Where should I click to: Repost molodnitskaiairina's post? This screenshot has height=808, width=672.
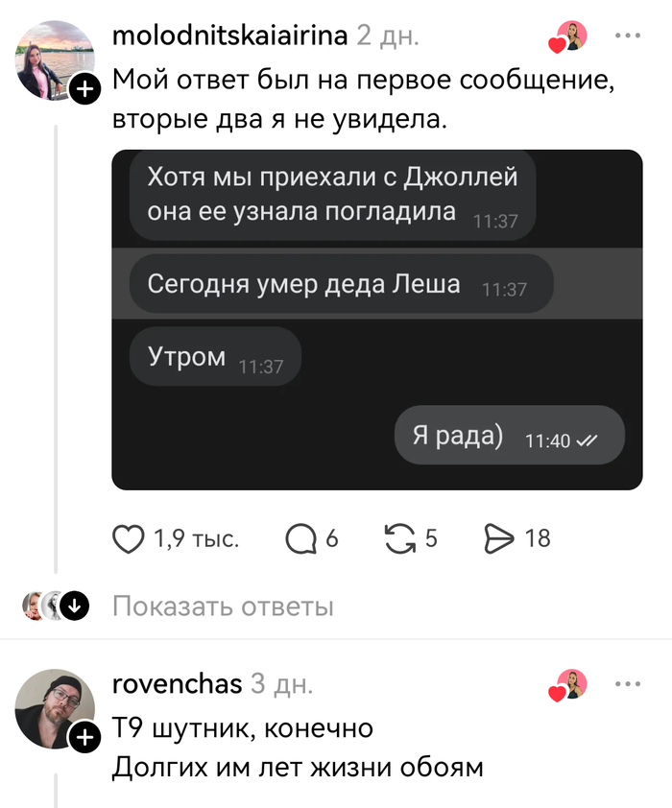pyautogui.click(x=400, y=539)
